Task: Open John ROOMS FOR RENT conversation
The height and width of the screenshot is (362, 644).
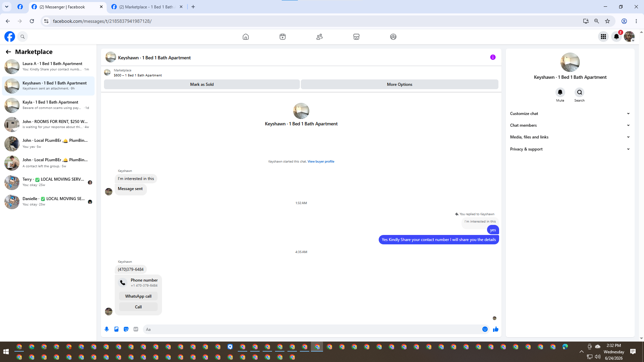Action: click(x=48, y=124)
